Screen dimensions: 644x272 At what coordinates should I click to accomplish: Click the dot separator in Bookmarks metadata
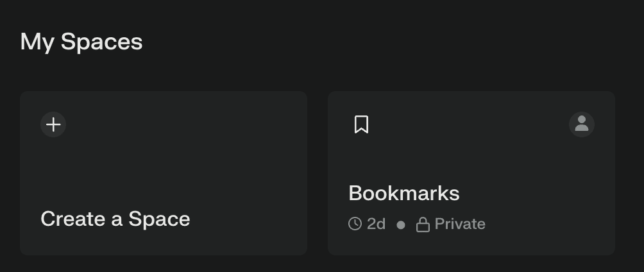tap(401, 225)
